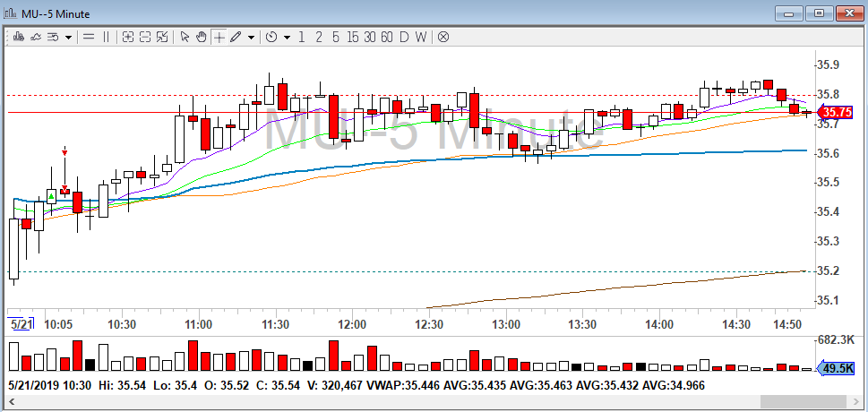Select the arrow pointer tool
The width and height of the screenshot is (868, 412).
[185, 37]
